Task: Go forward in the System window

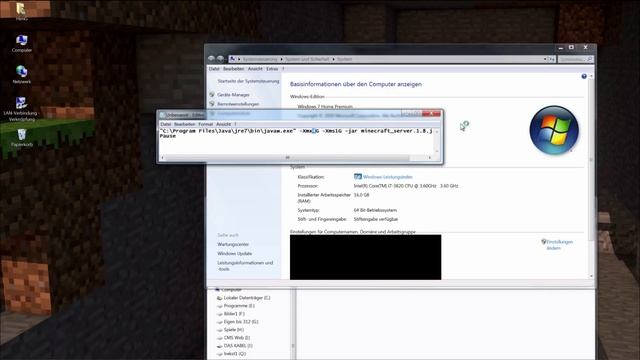Action: coord(220,59)
